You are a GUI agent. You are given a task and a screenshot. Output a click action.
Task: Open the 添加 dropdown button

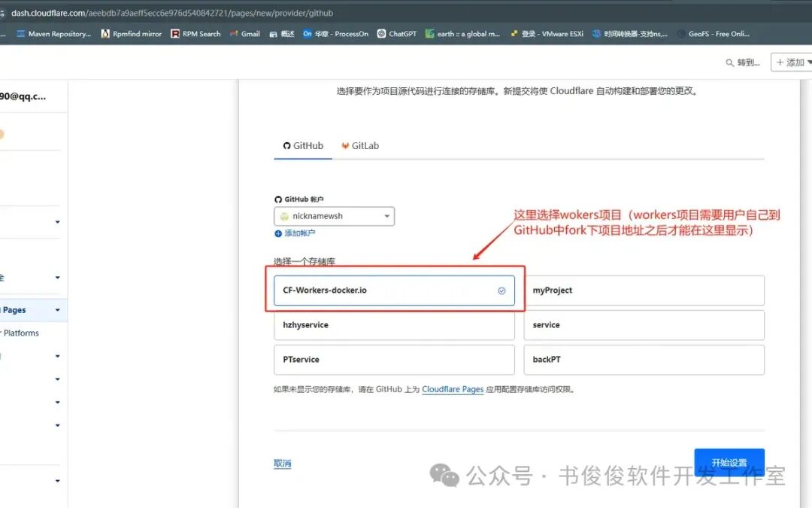click(x=792, y=62)
